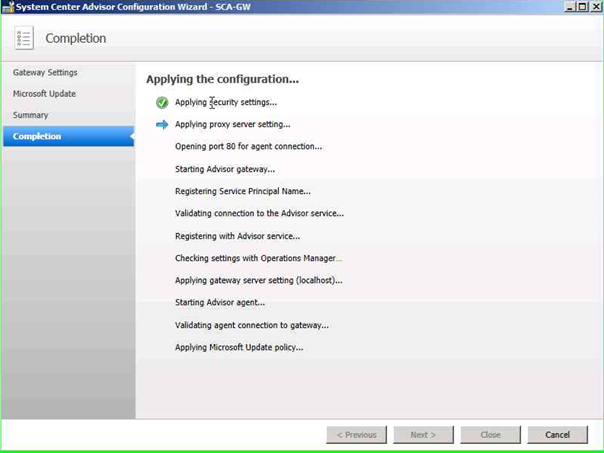Screen dimensions: 604x453
Task: Minimize the configuration wizard window
Action: tap(569, 6)
